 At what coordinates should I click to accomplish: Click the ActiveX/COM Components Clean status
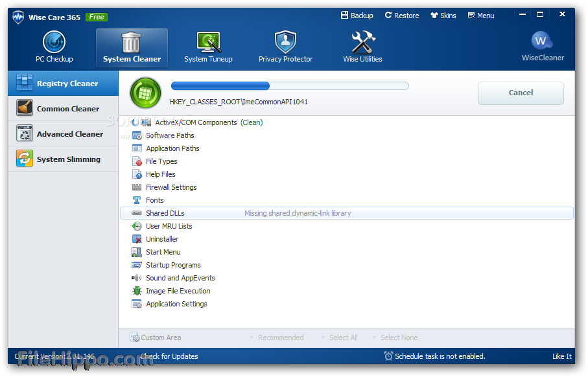pyautogui.click(x=252, y=122)
